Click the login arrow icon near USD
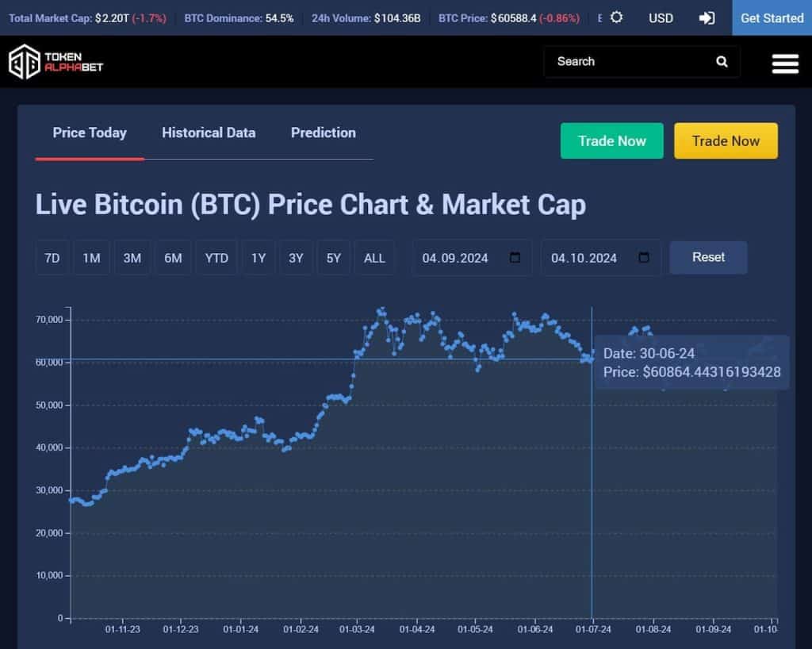The image size is (812, 649). click(x=708, y=17)
